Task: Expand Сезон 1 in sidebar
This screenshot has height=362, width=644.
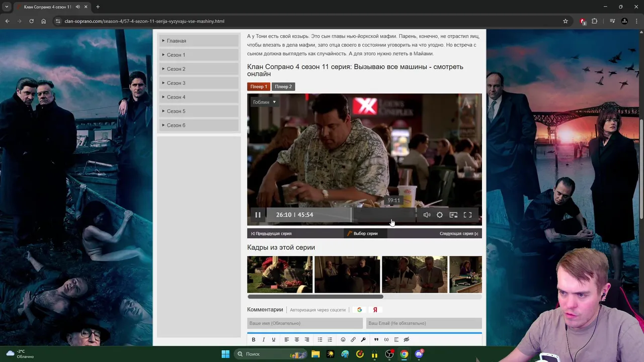Action: (x=199, y=55)
